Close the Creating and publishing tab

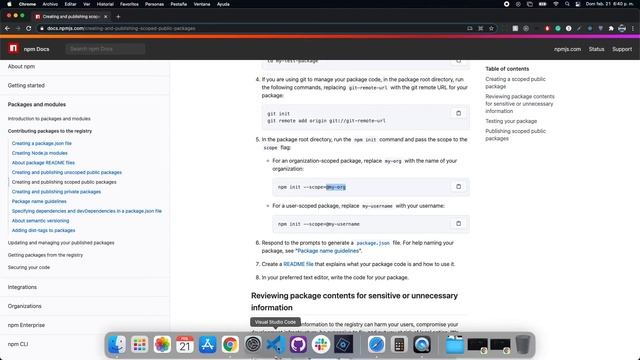105,17
